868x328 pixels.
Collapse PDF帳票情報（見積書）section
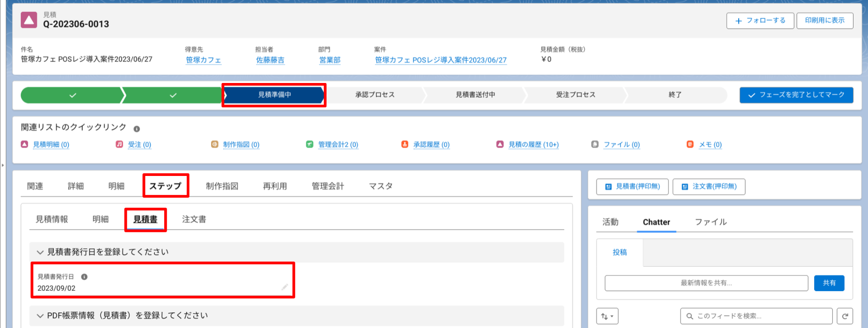click(40, 316)
